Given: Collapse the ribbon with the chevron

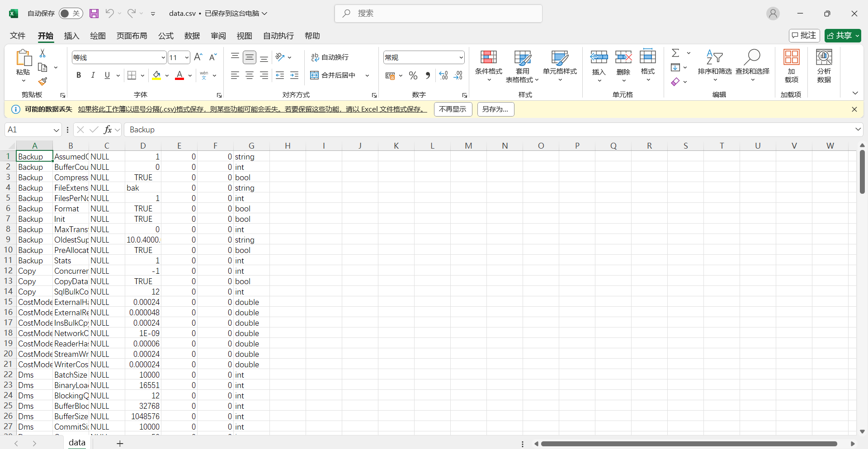Looking at the screenshot, I should point(855,93).
